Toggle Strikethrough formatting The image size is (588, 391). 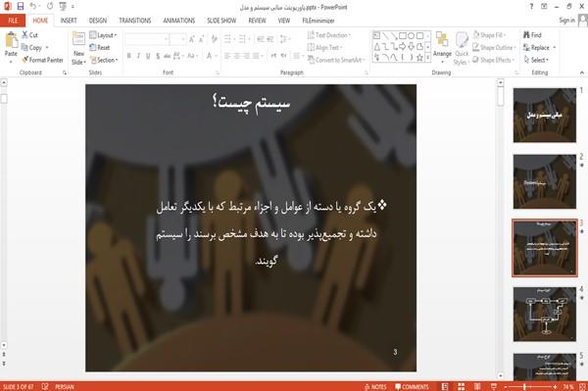click(x=168, y=56)
